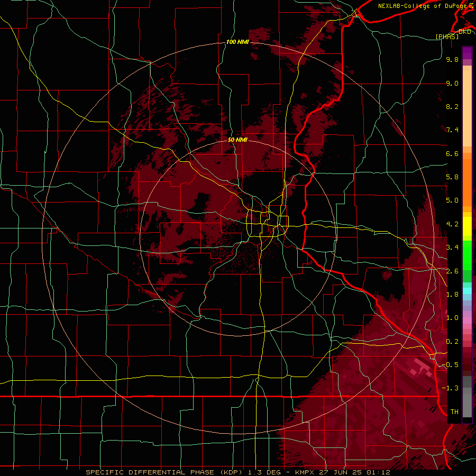Click the yellow segment of color bar
Viewport: 476px width, 476px height.
pos(467,226)
